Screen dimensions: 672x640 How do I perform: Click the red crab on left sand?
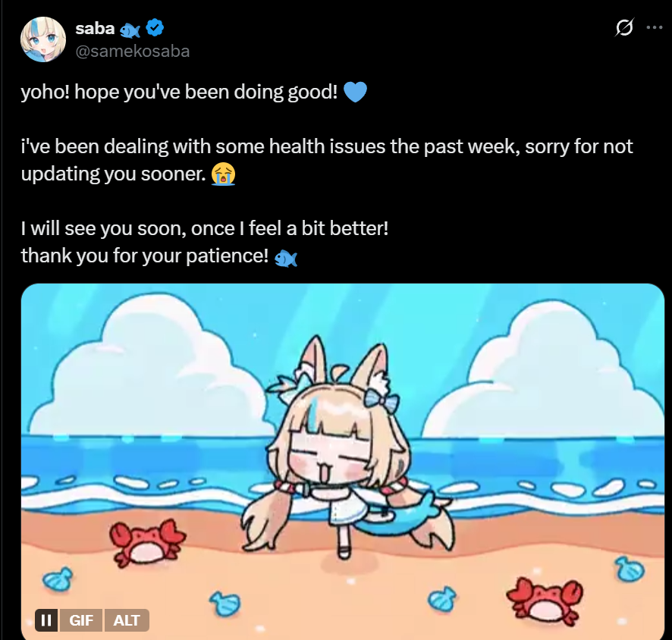146,542
